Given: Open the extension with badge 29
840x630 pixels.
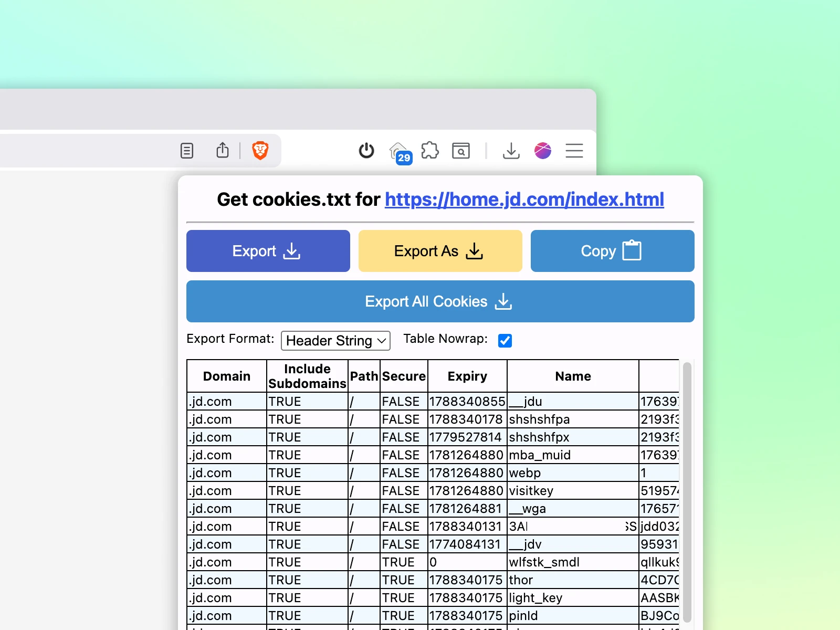Looking at the screenshot, I should tap(400, 152).
